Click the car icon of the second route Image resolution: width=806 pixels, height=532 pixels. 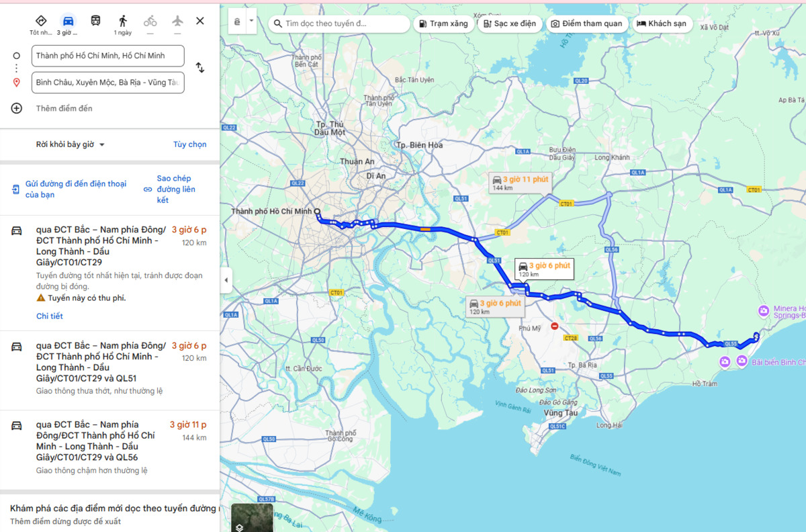[x=17, y=347]
